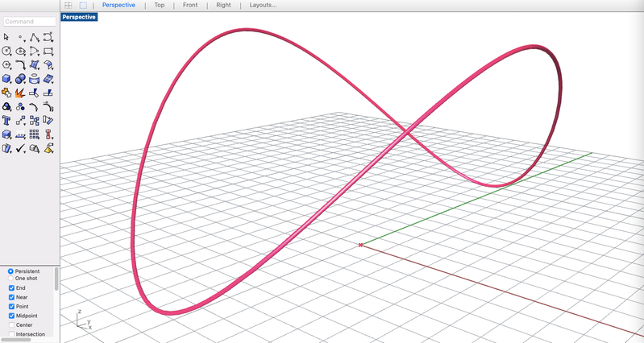The image size is (644, 343).
Task: Click the osnap panel vertical scrollbar
Action: point(56,279)
